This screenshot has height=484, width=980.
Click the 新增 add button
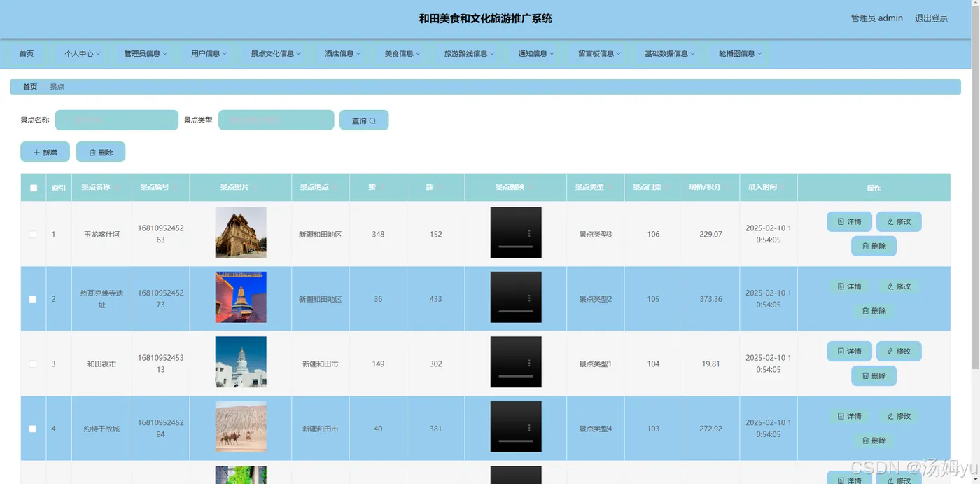tap(45, 152)
